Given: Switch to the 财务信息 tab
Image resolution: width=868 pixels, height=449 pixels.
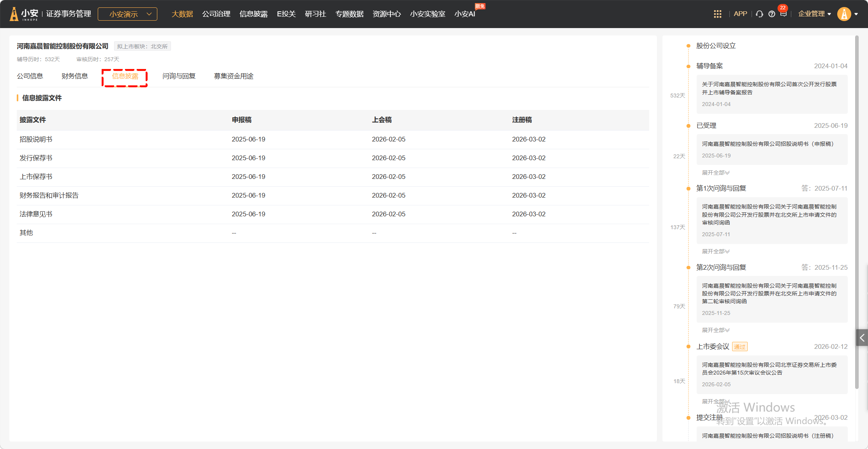Looking at the screenshot, I should pos(75,76).
